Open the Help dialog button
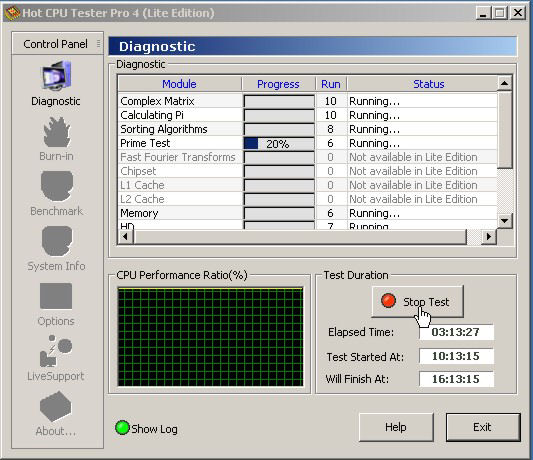Image resolution: width=533 pixels, height=460 pixels. coord(396,427)
